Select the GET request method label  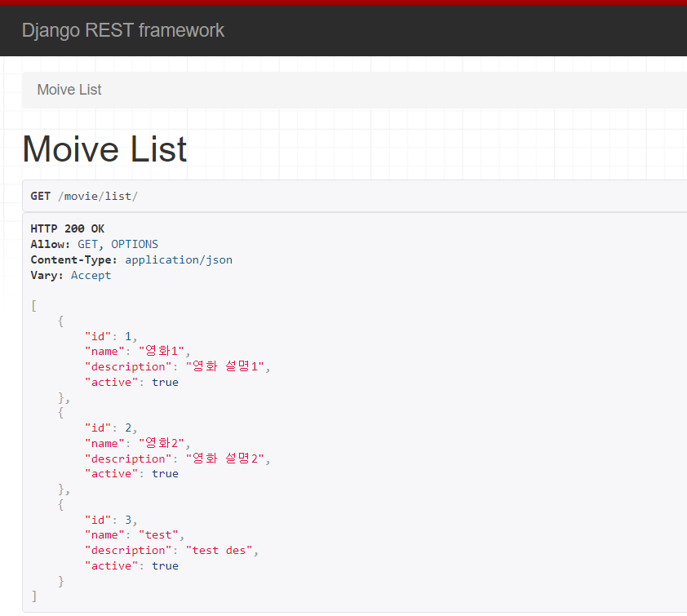click(40, 196)
